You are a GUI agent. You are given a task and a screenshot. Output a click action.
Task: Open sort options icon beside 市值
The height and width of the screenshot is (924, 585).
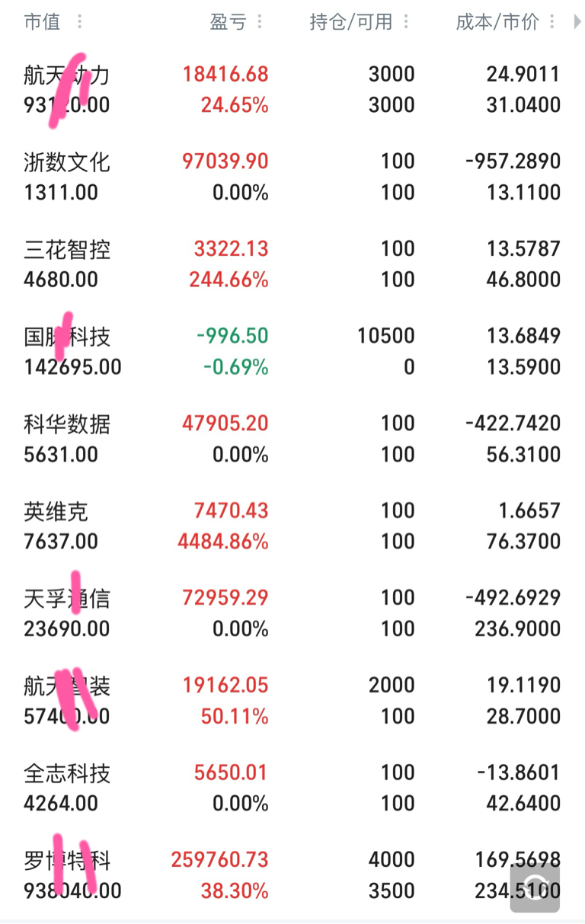80,22
